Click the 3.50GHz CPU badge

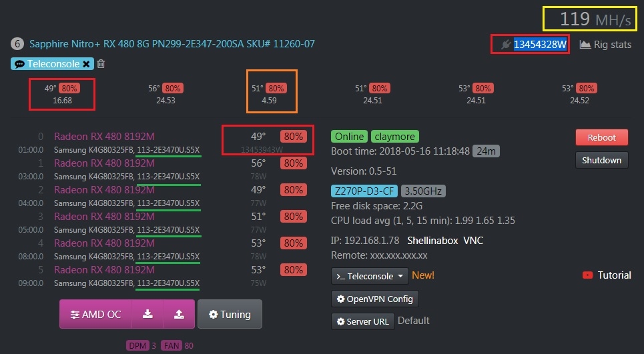tap(423, 191)
